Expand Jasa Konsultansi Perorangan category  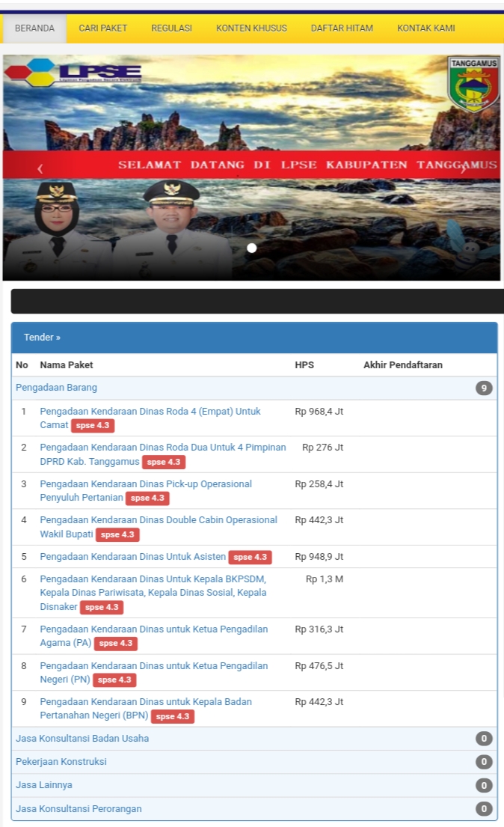pos(79,808)
